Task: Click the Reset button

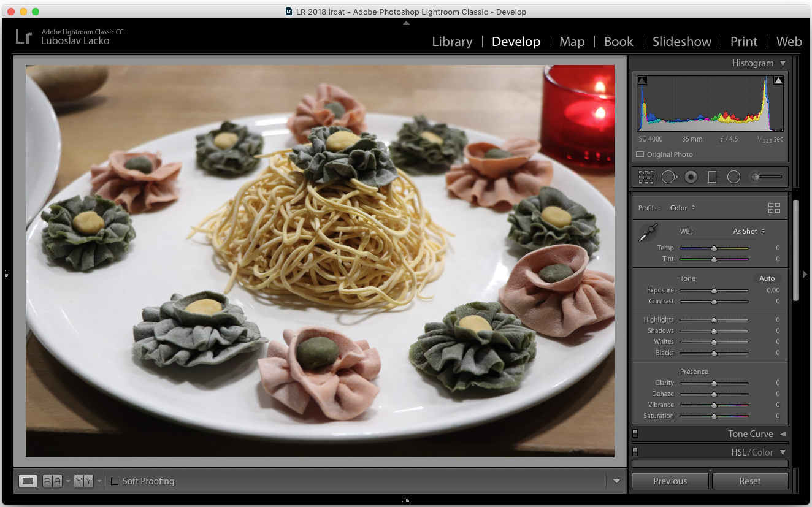Action: pos(749,481)
